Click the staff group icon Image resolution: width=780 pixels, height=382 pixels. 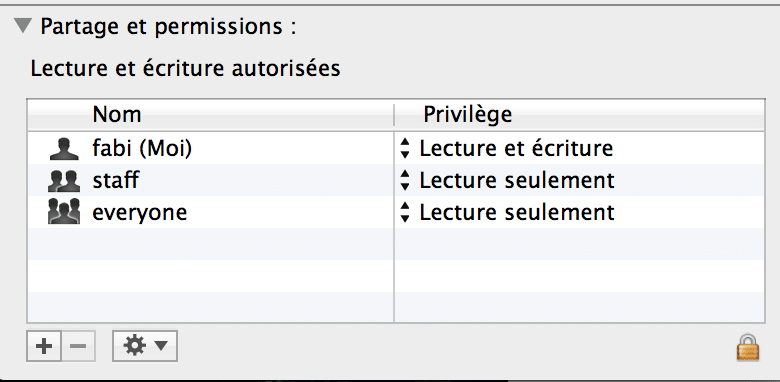[64, 181]
